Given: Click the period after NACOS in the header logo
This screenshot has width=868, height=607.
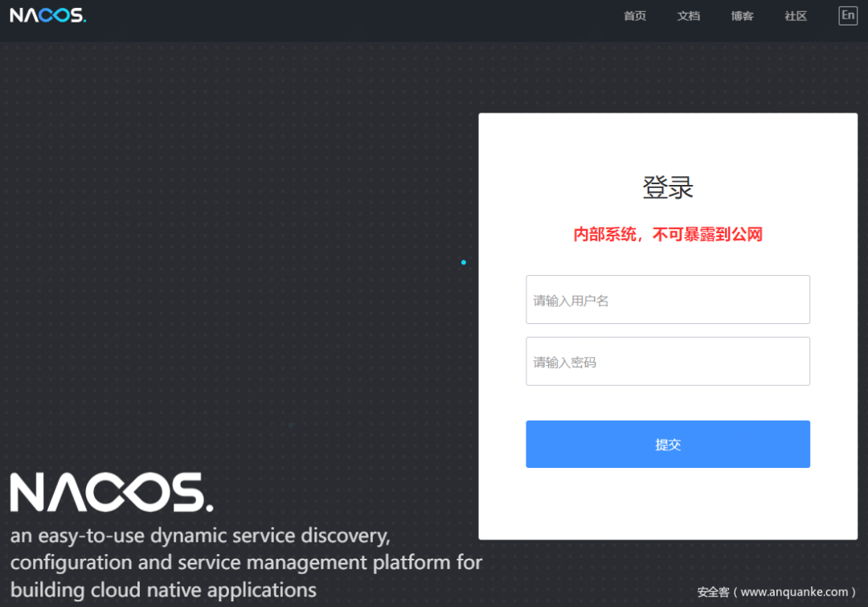Looking at the screenshot, I should click(83, 19).
